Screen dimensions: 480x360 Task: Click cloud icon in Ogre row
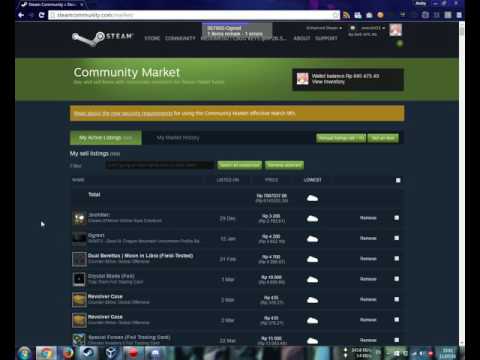coord(312,239)
